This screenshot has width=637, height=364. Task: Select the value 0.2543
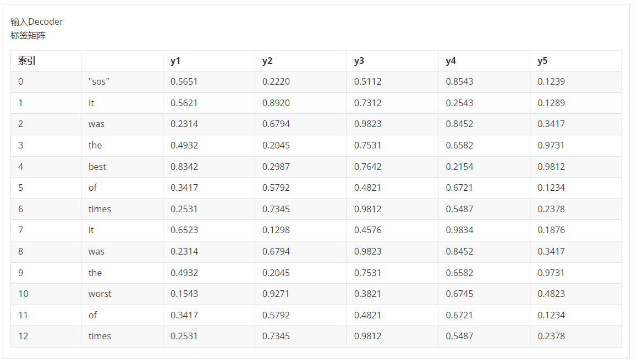(x=459, y=103)
